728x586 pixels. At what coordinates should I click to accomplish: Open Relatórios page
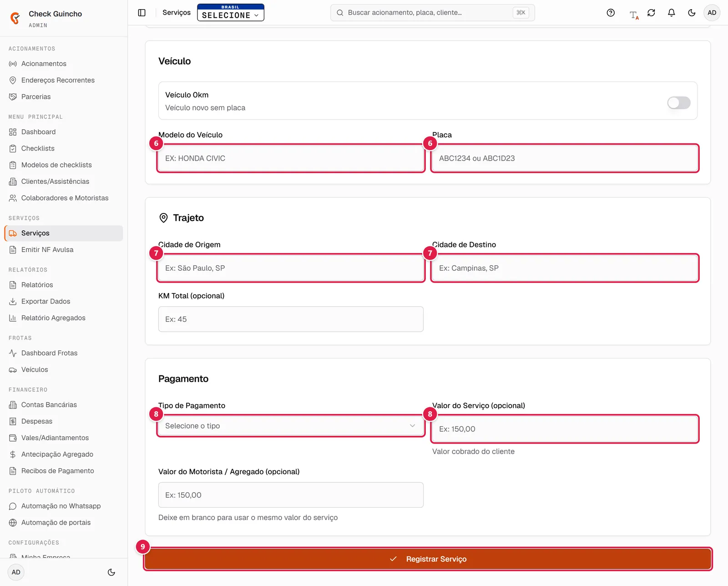tap(64, 285)
